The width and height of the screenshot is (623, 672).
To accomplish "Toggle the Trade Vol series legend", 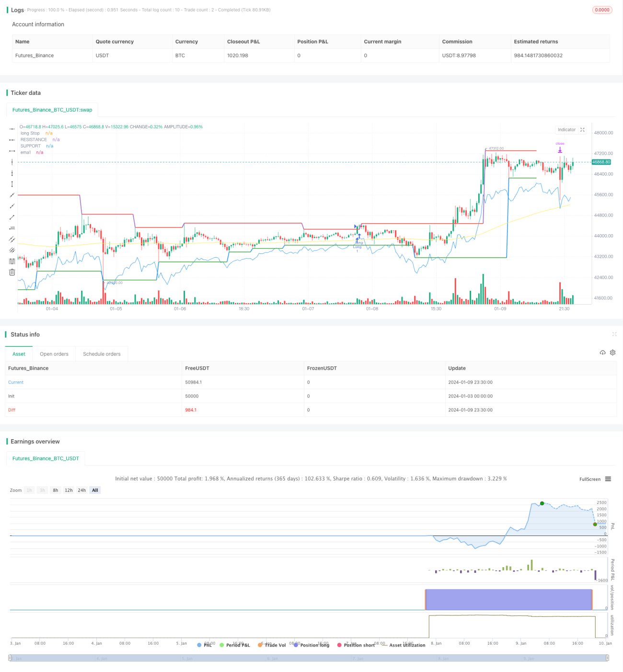I will click(272, 645).
